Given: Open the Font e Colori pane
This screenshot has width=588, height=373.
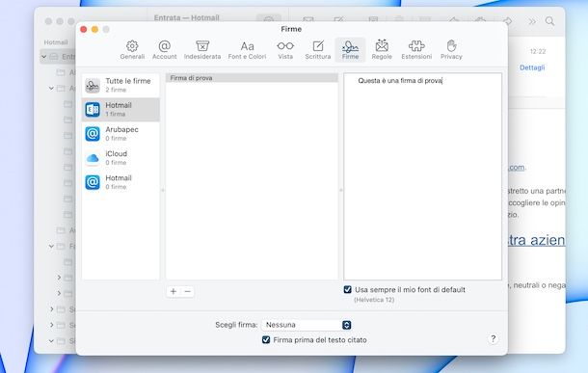Looking at the screenshot, I should point(247,50).
